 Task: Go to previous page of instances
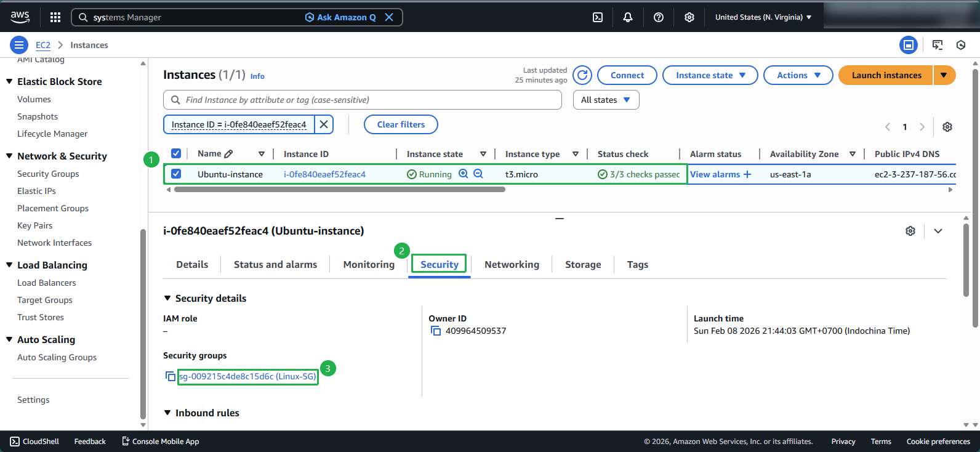[888, 127]
